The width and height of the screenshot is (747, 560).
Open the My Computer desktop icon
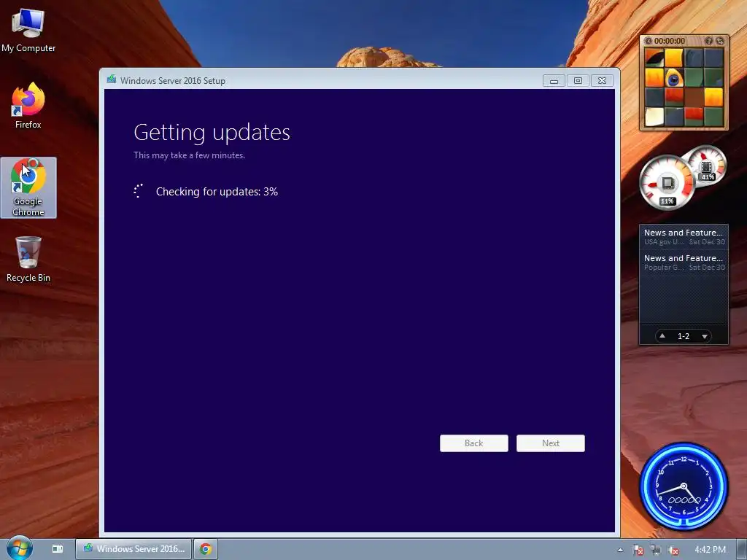[28, 31]
